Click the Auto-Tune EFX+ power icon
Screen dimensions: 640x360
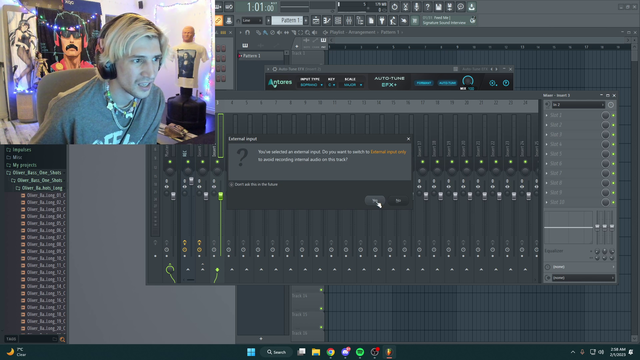pos(506,83)
